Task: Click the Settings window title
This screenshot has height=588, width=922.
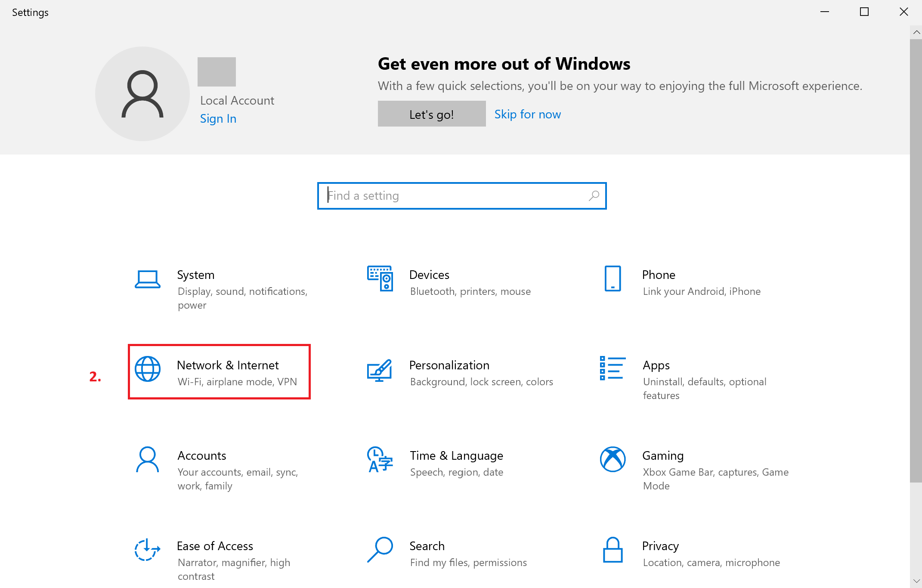Action: point(30,12)
